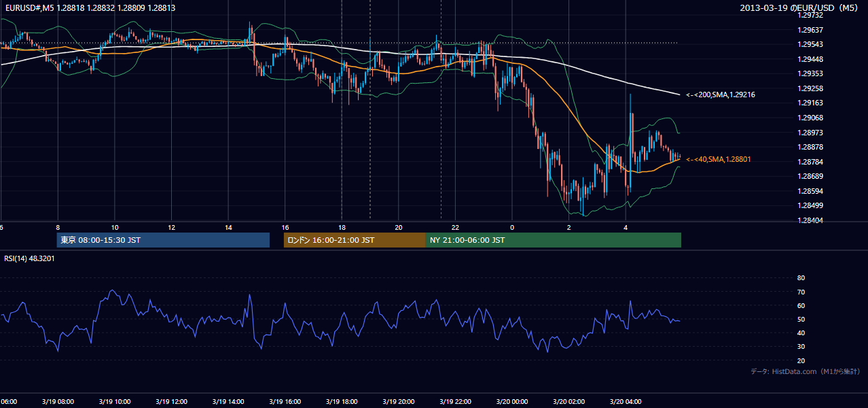Viewport: 868px width, 408px height.
Task: Click price axis value 1.29732
Action: pyautogui.click(x=810, y=15)
